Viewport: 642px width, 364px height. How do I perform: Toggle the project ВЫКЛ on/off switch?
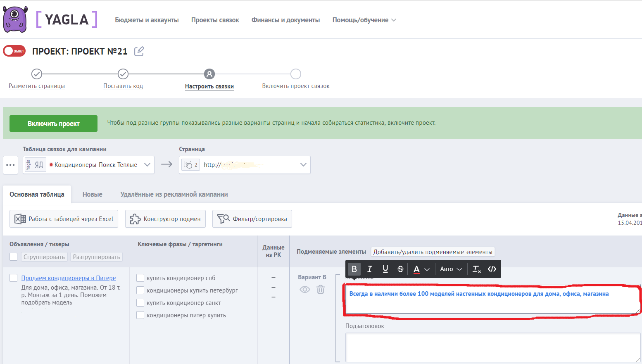click(14, 51)
